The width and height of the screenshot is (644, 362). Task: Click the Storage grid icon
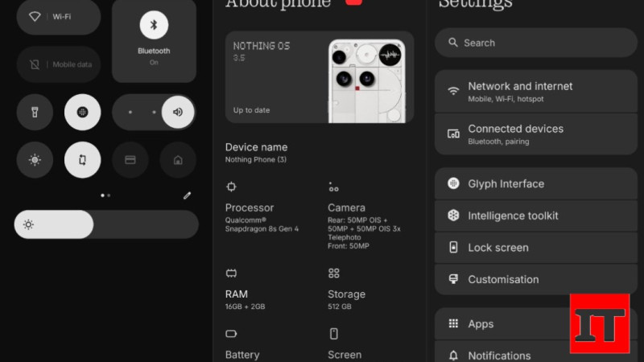pyautogui.click(x=334, y=274)
